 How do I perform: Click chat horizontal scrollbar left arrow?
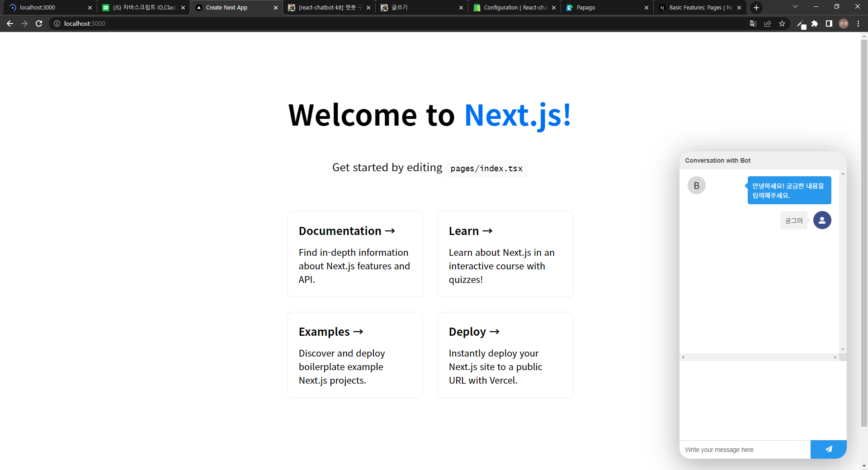(683, 357)
